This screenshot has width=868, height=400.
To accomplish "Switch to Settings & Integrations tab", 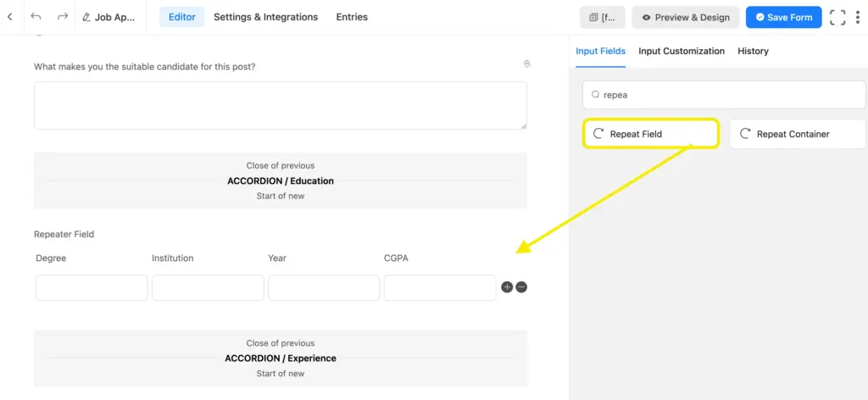I will click(x=265, y=17).
